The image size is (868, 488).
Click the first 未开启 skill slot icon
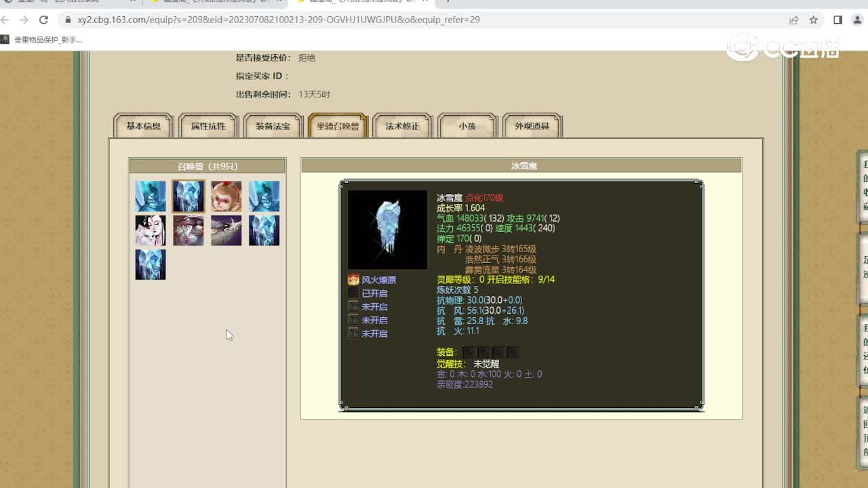(353, 306)
